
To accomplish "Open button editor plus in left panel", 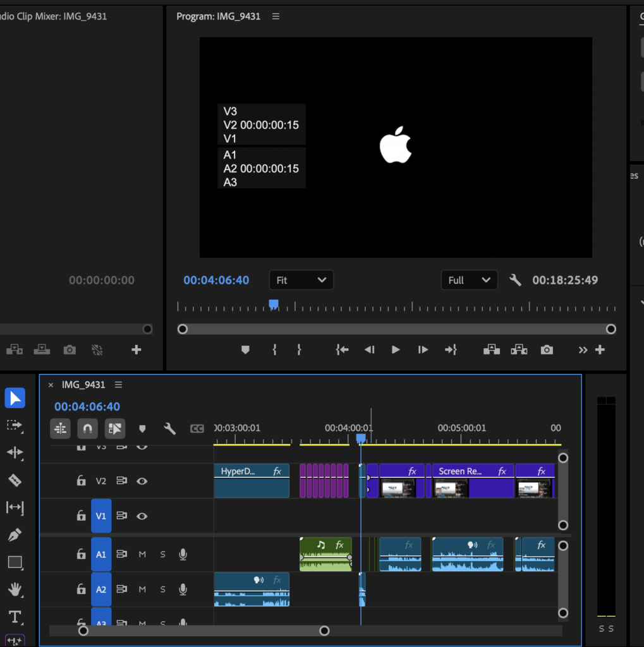I will 137,350.
